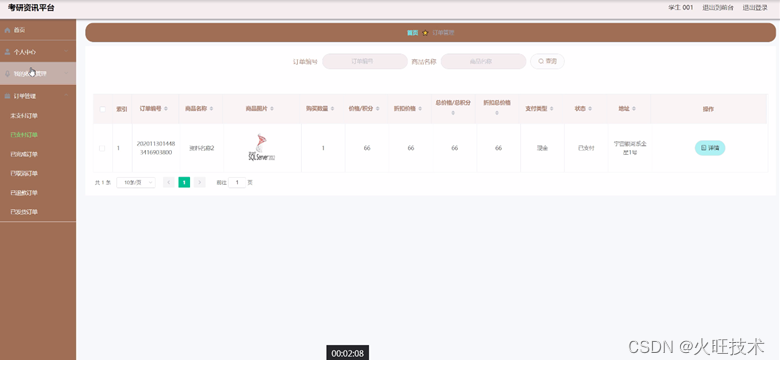Click the home icon beside 首页 in sidebar
The width and height of the screenshot is (780, 365).
click(x=7, y=30)
